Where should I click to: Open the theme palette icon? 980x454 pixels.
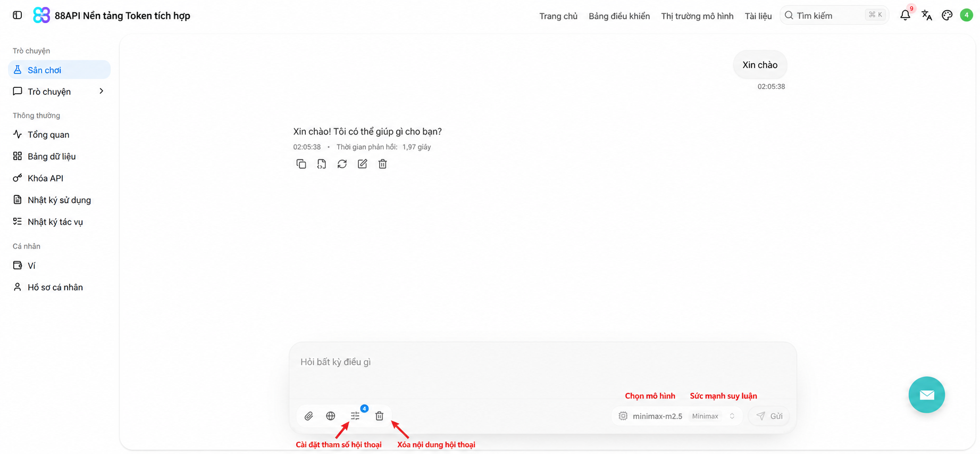point(947,15)
